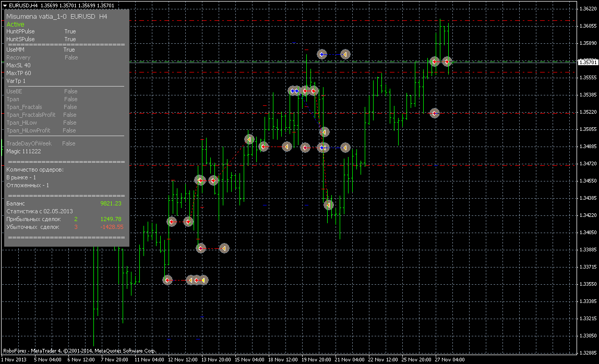Click the 'Отложенных - 1' order count

click(28, 185)
